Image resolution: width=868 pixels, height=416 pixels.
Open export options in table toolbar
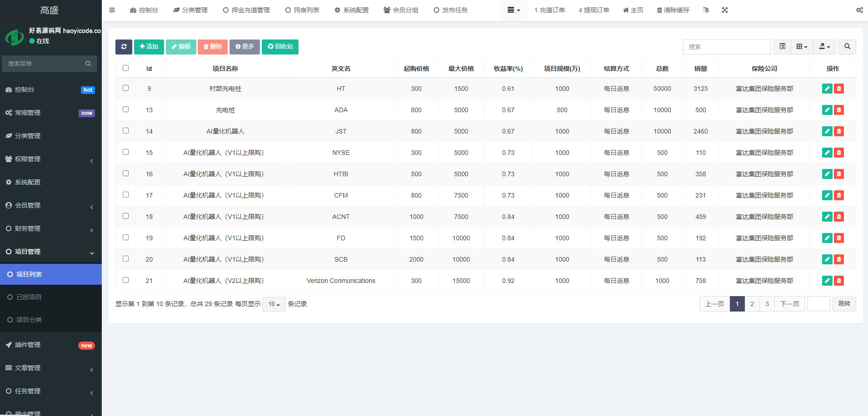824,47
